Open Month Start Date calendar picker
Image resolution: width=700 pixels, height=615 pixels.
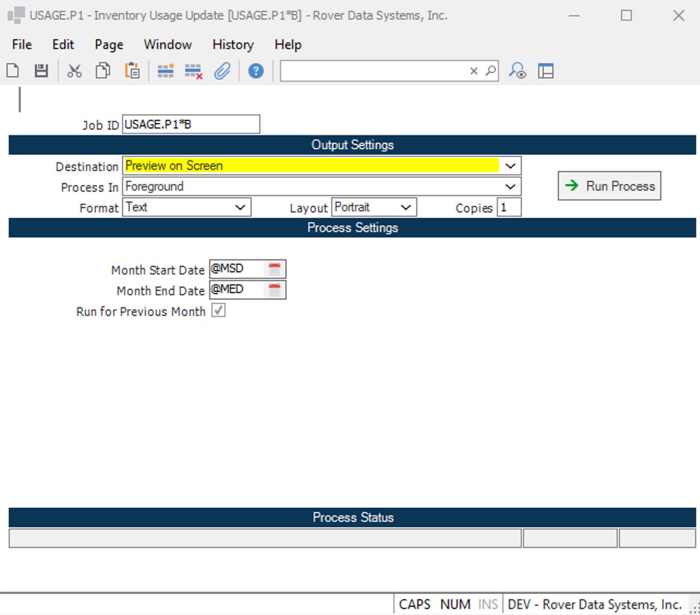[275, 269]
